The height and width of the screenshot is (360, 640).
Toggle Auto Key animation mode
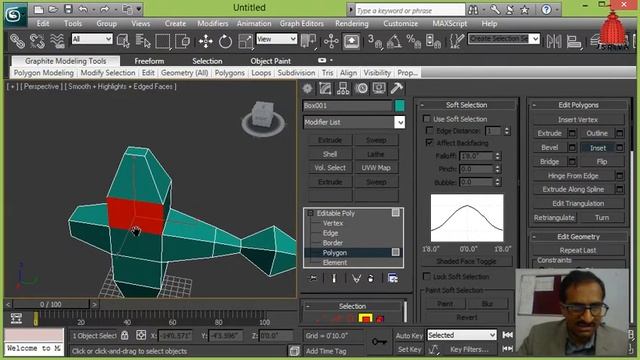click(x=409, y=336)
